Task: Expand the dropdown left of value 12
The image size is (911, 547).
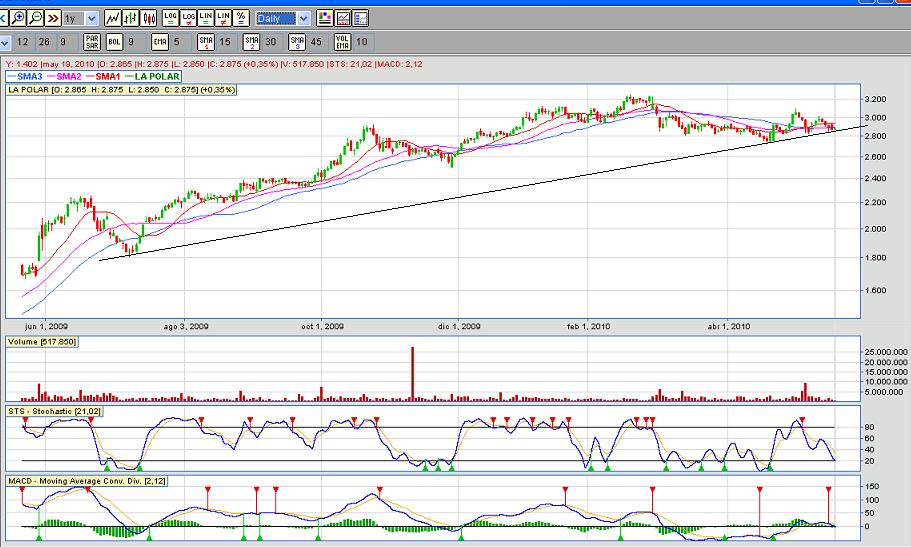Action: click(5, 42)
